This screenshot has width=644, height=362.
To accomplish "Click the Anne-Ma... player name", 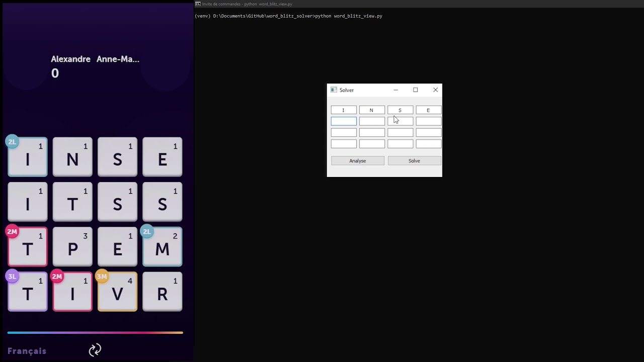I will (x=118, y=59).
